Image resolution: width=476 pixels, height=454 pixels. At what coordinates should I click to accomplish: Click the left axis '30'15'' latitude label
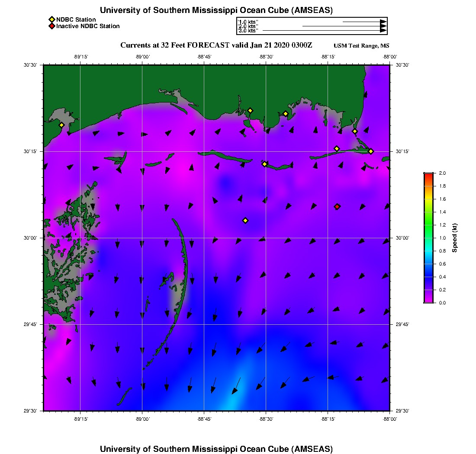(30, 151)
